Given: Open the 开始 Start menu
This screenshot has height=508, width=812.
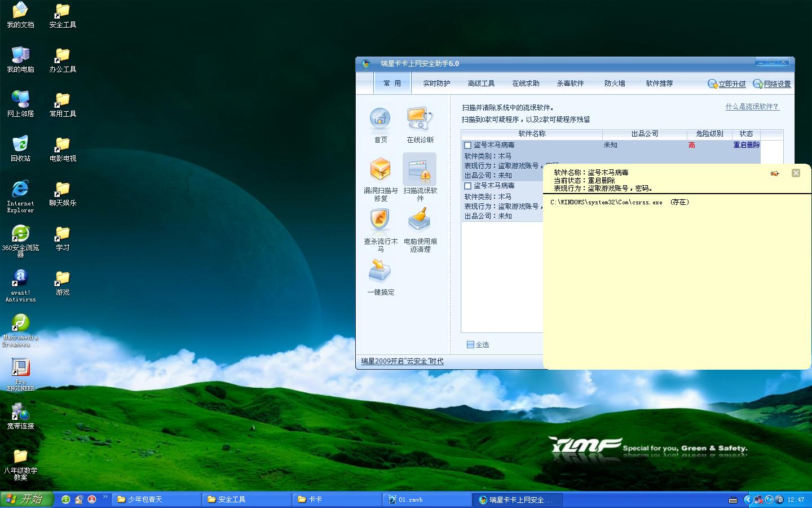Looking at the screenshot, I should tap(27, 500).
